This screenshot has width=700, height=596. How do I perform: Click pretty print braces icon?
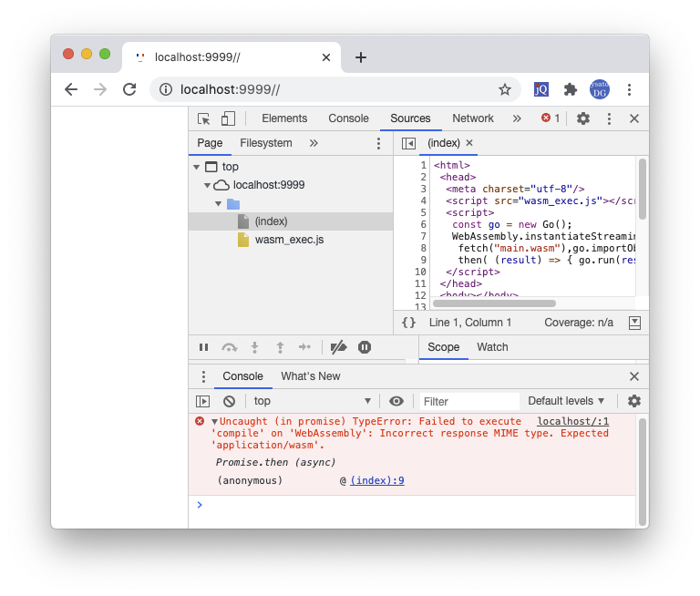(409, 323)
